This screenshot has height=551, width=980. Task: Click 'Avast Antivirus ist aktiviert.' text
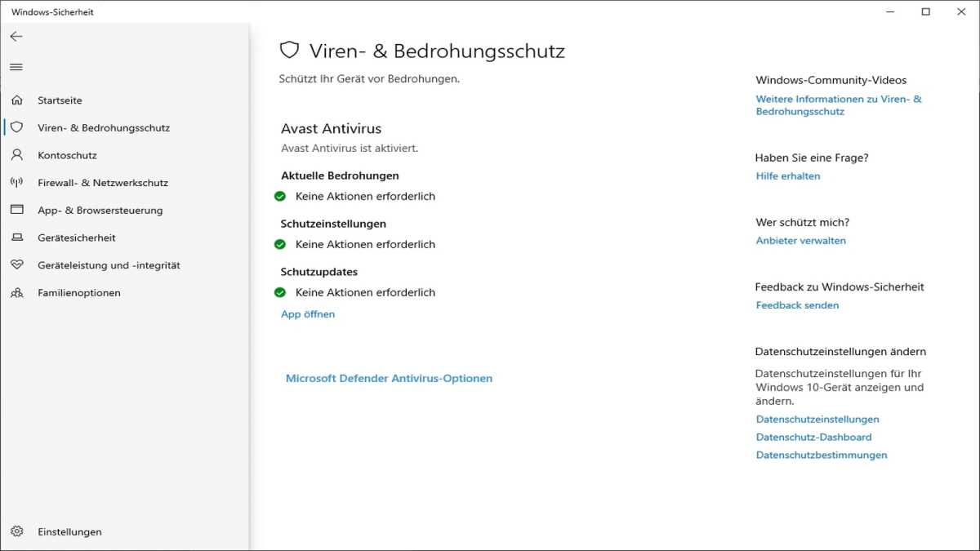(x=350, y=149)
